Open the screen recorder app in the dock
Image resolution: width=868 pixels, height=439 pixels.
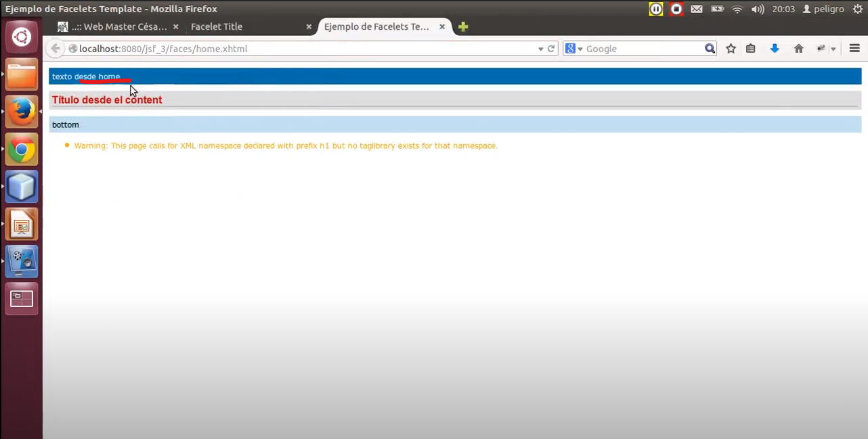22,262
